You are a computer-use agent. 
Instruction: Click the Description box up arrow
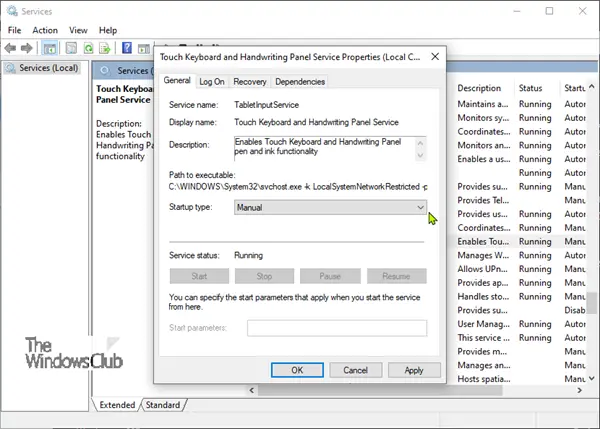coord(420,143)
